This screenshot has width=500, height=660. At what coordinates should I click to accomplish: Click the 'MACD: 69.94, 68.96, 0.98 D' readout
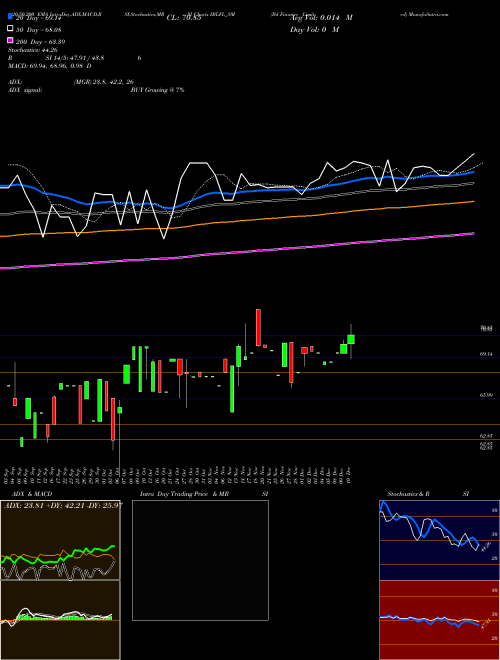click(50, 66)
